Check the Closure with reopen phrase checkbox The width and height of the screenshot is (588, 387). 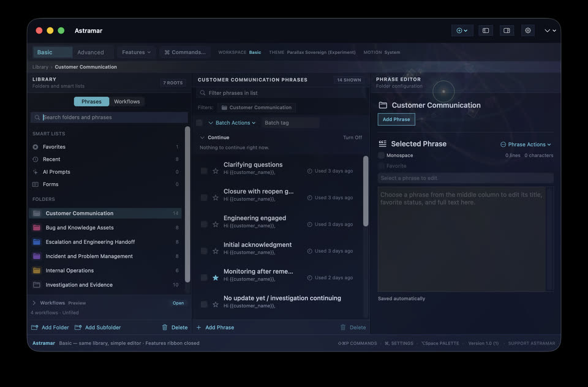pyautogui.click(x=204, y=197)
